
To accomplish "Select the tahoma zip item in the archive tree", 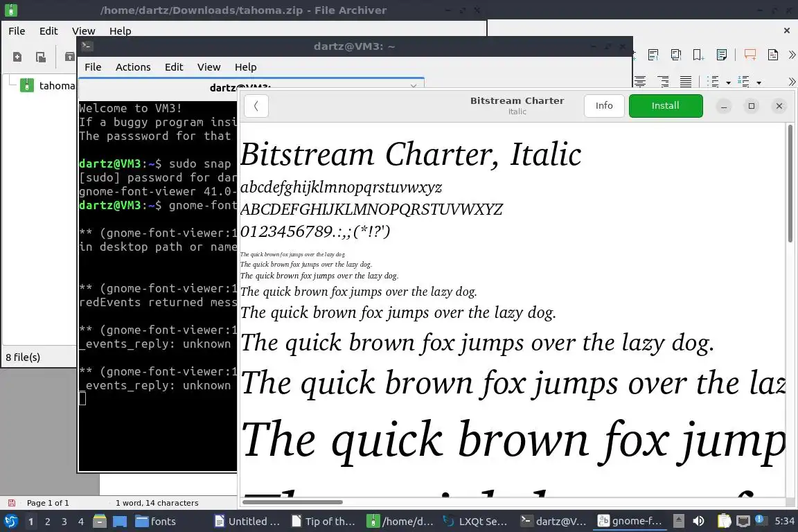I will [x=48, y=85].
